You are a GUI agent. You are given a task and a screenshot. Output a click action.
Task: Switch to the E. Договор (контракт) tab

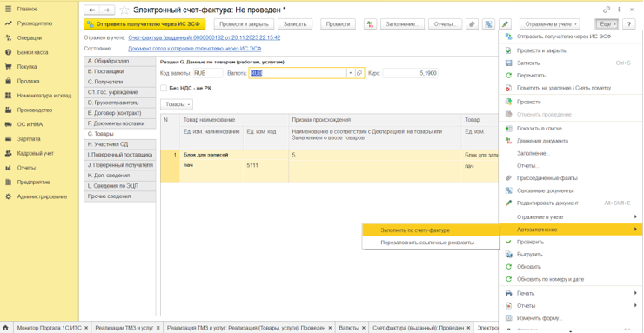119,113
